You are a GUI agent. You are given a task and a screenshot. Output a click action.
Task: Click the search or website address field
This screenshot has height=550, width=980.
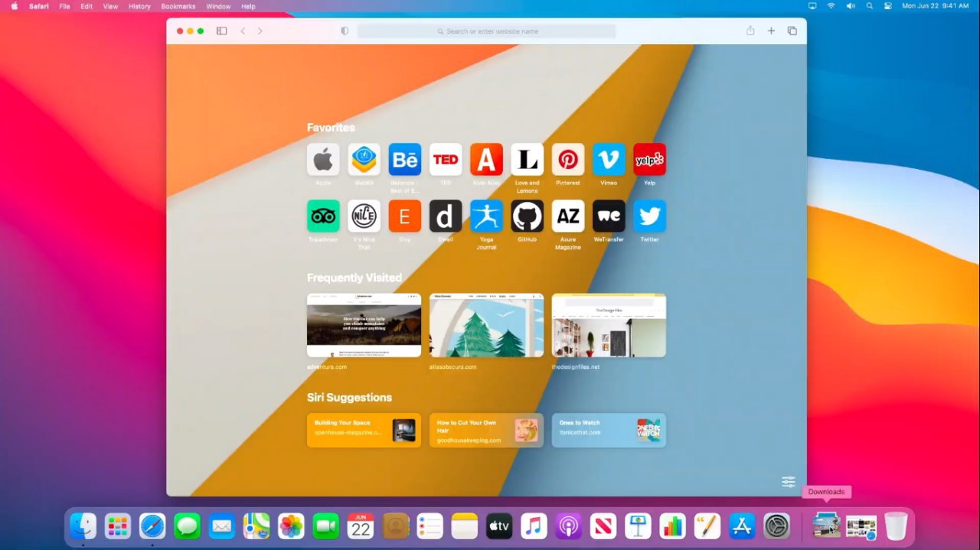click(x=487, y=31)
